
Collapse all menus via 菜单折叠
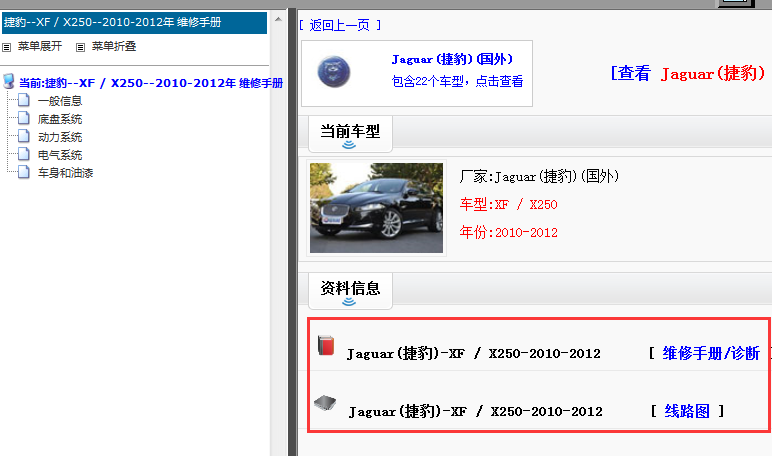[x=114, y=46]
